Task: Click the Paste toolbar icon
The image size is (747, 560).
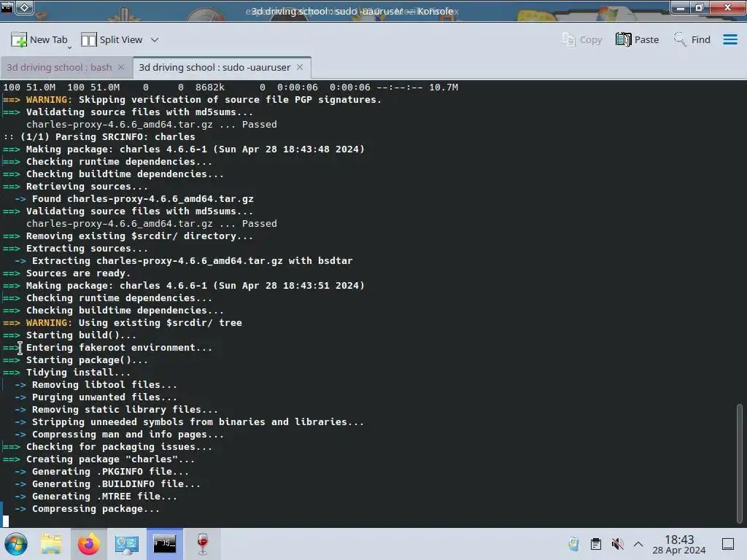Action: tap(637, 40)
